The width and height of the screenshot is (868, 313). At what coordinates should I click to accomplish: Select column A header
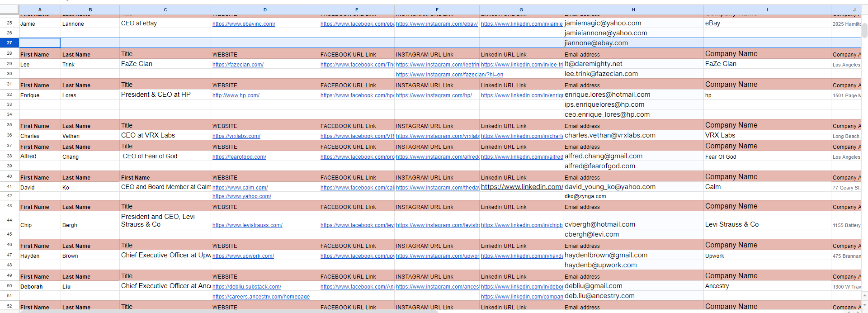(x=40, y=9)
